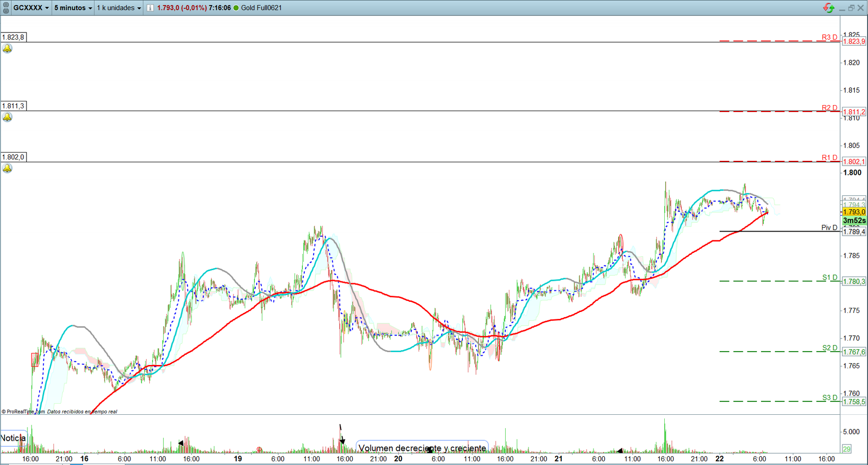Open the 1 k unidades dropdown
Image resolution: width=868 pixels, height=465 pixels.
point(119,8)
